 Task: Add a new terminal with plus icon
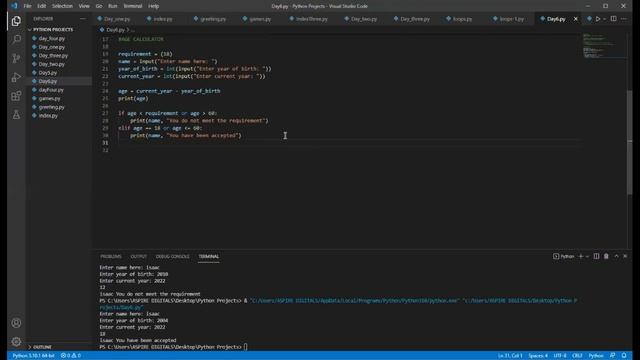coord(581,256)
